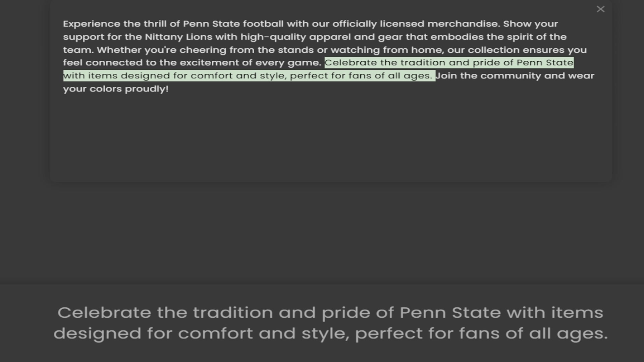Click the word "proudly!" ending the paragraph
Image resolution: width=644 pixels, height=362 pixels.
click(147, 89)
